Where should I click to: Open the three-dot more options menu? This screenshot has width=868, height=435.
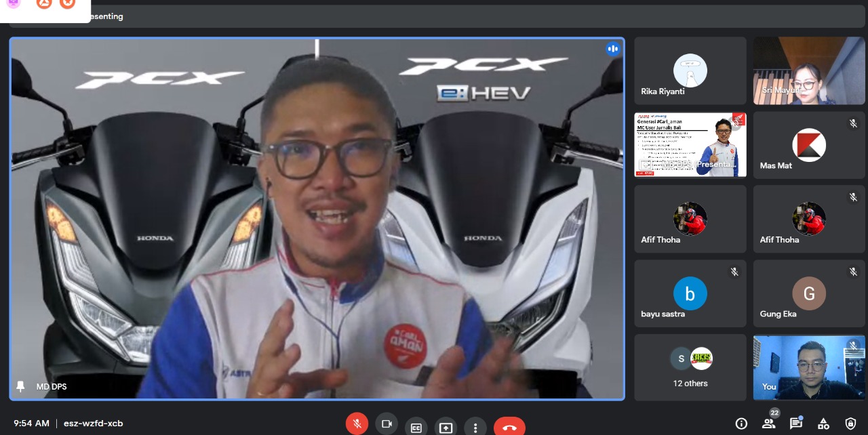475,427
